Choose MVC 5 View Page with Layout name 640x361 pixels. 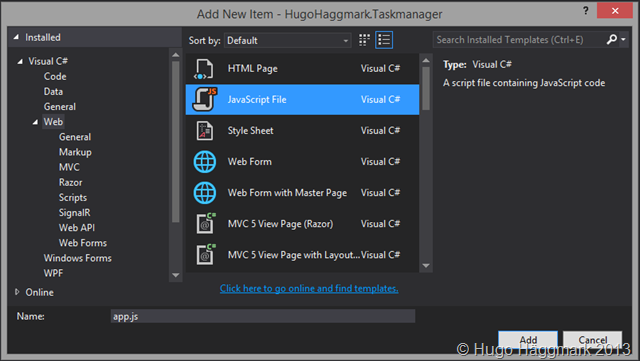point(293,255)
